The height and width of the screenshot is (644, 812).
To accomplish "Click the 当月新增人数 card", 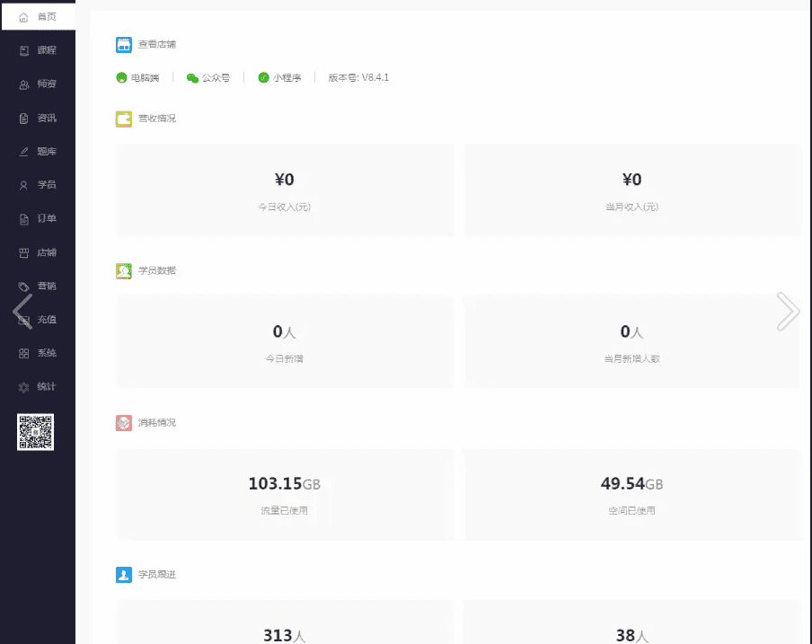I will point(632,341).
